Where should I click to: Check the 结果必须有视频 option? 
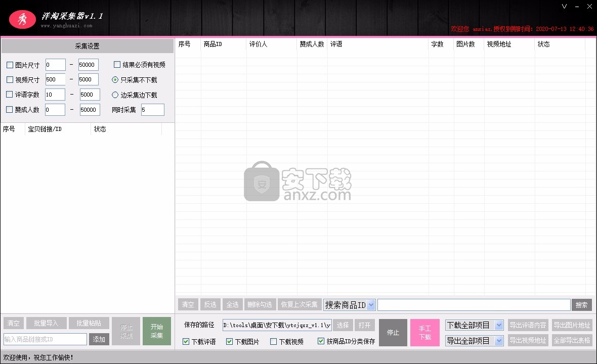point(117,65)
